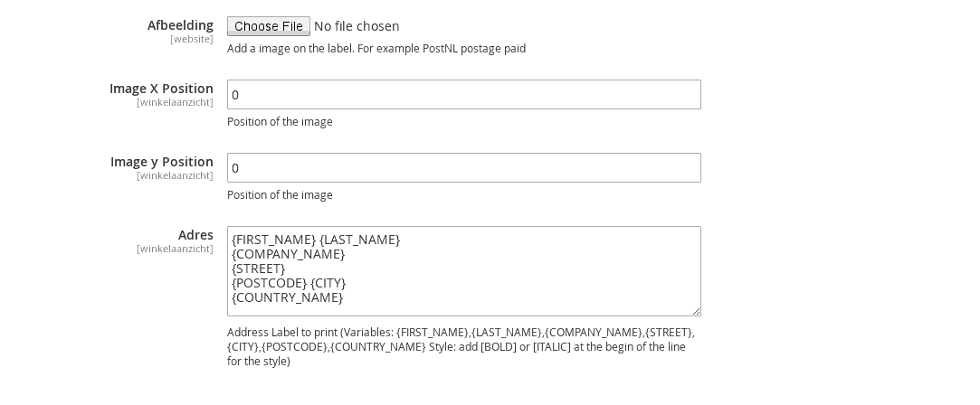Image resolution: width=980 pixels, height=405 pixels.
Task: Click the Adres textarea resize handle
Action: pos(696,311)
